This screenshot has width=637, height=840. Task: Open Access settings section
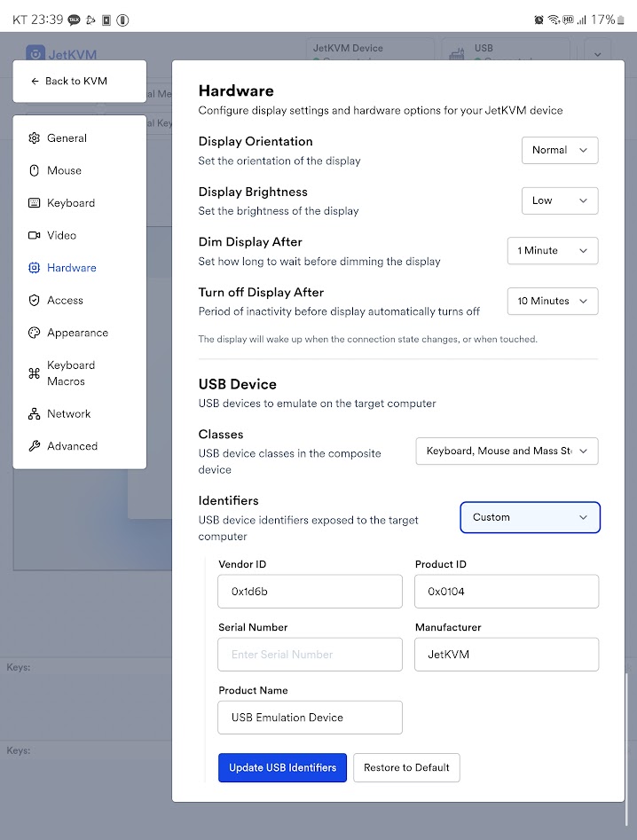coord(79,300)
